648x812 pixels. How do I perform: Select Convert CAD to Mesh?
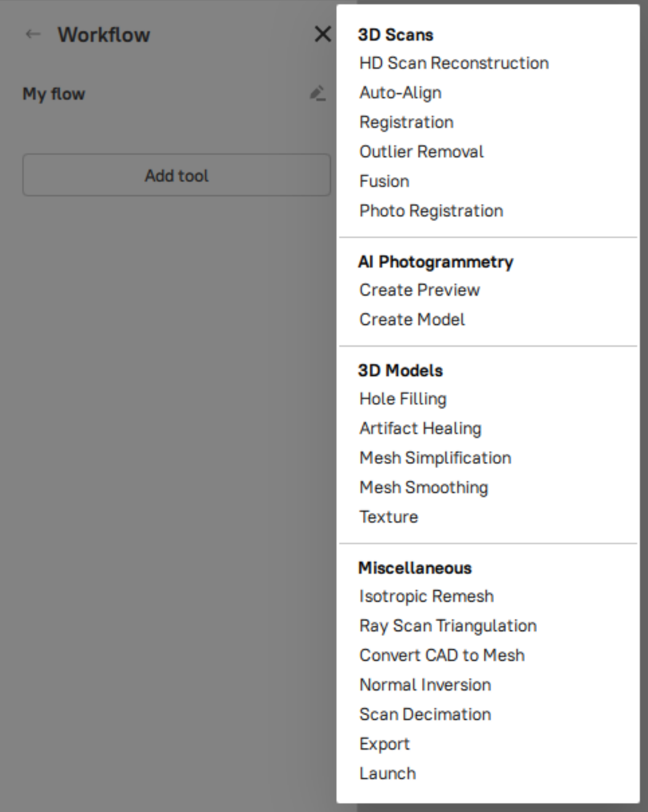tap(442, 655)
